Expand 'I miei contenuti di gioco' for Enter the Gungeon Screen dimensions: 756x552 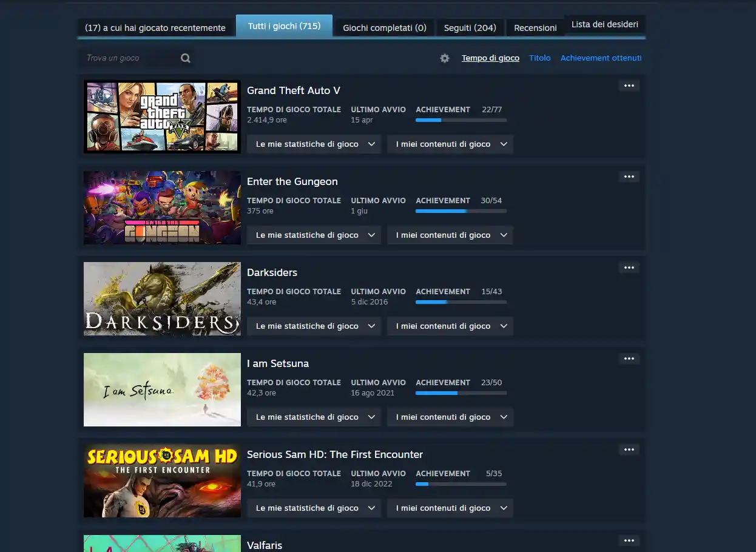click(x=450, y=235)
